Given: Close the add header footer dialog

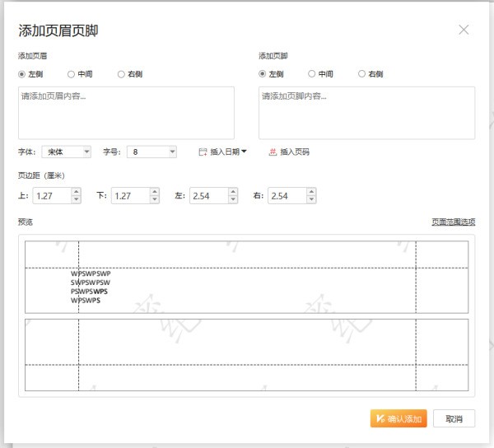Looking at the screenshot, I should pyautogui.click(x=464, y=30).
